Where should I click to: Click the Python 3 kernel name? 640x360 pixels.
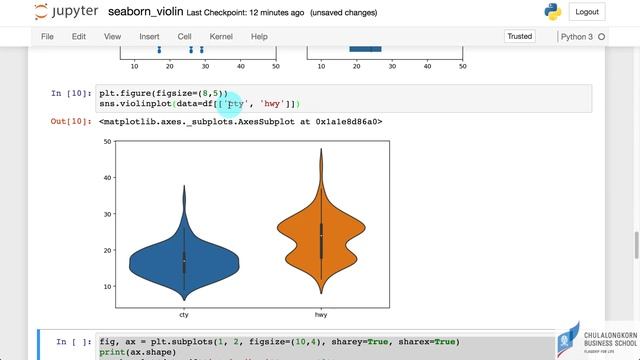[576, 37]
